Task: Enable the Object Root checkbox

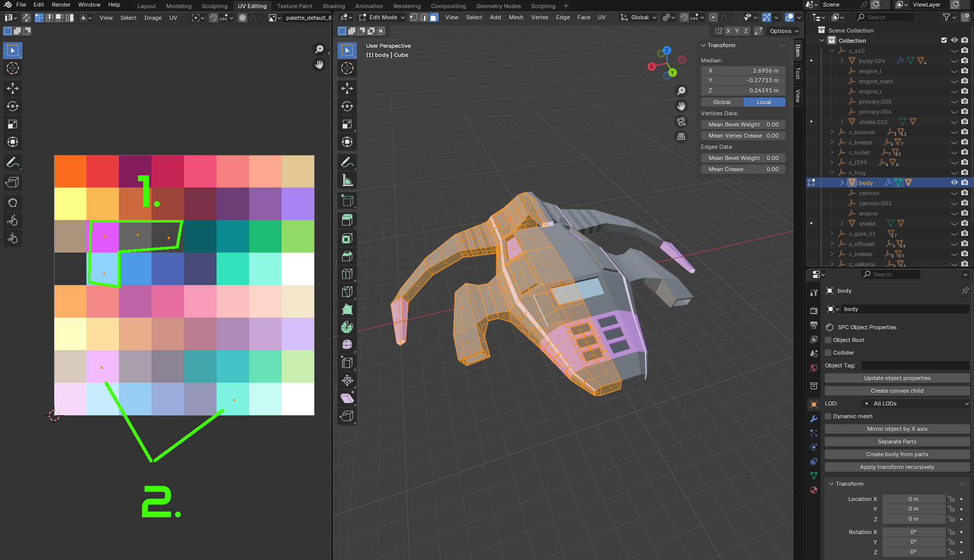Action: click(x=828, y=340)
